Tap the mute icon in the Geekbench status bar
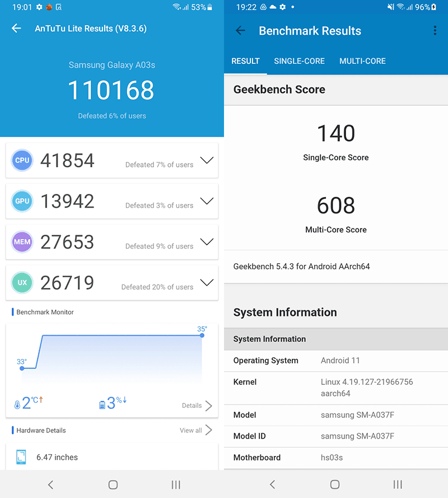 [390, 7]
